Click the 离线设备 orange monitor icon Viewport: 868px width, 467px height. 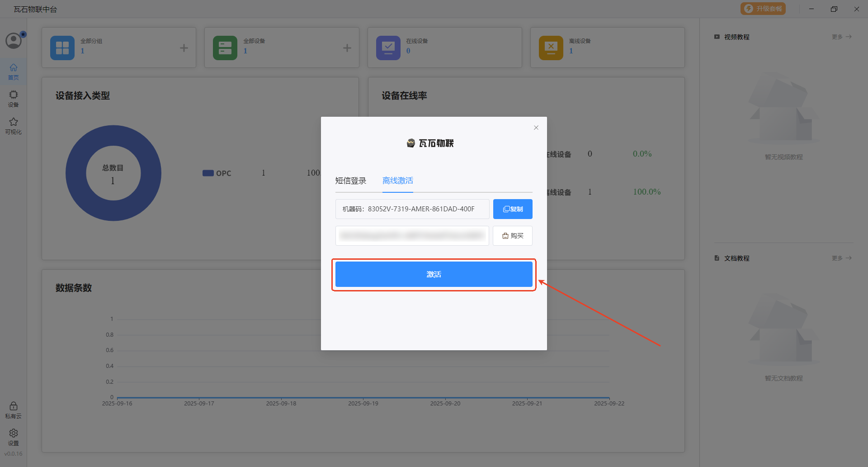tap(551, 48)
